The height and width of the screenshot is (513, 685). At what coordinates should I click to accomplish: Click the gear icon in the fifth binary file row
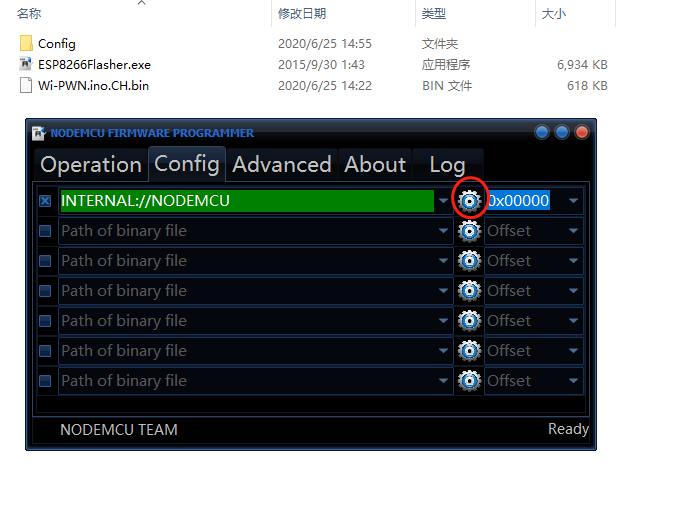[470, 321]
